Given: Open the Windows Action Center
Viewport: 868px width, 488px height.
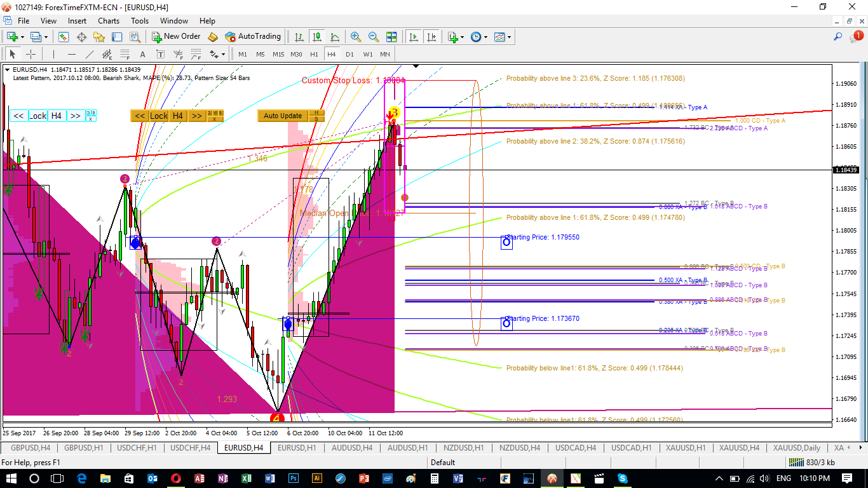Looking at the screenshot, I should coord(847,478).
